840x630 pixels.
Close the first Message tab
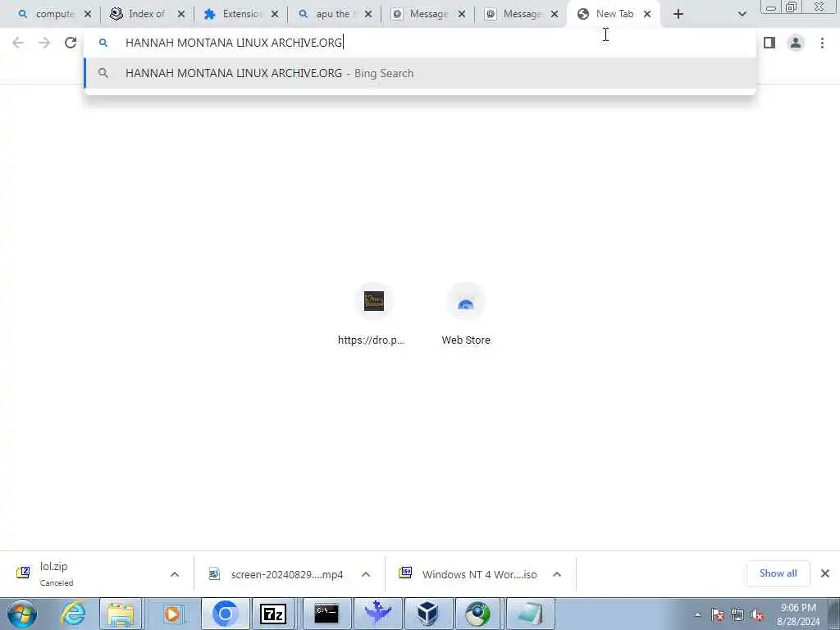[462, 15]
